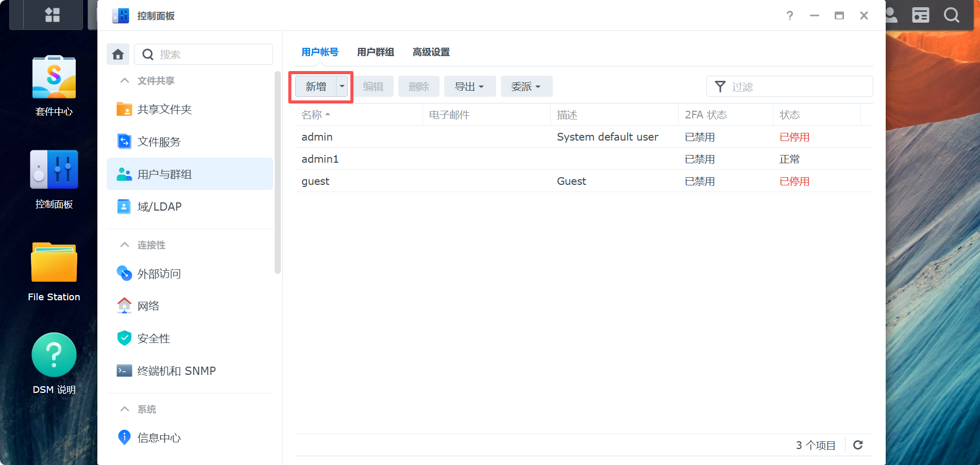
Task: Open the magnifier search in the taskbar
Action: tap(951, 15)
